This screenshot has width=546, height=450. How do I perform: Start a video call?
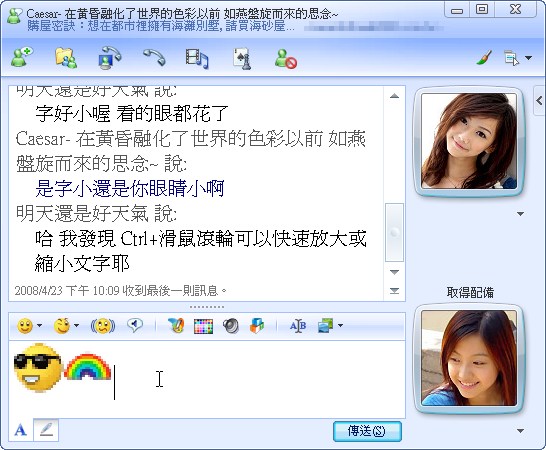tap(109, 58)
